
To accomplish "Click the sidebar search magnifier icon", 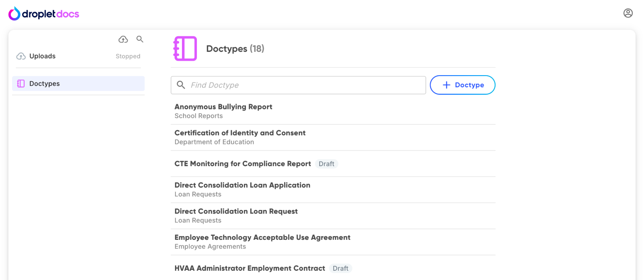I will [x=140, y=39].
